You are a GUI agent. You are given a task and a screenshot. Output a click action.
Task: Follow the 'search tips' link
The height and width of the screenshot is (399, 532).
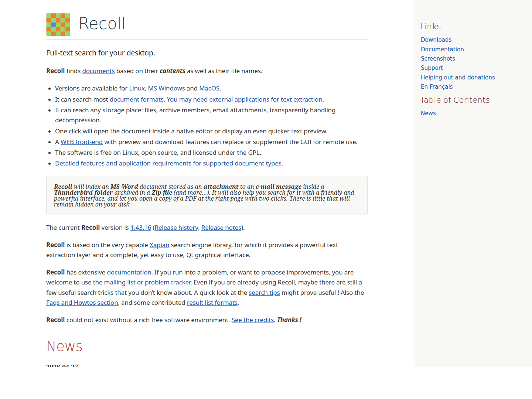[264, 293]
